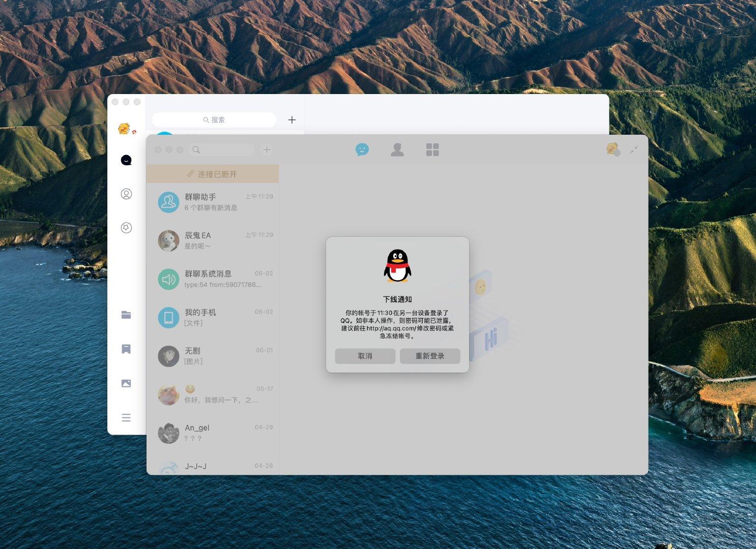Click the shrink-window arrows icon

[634, 150]
